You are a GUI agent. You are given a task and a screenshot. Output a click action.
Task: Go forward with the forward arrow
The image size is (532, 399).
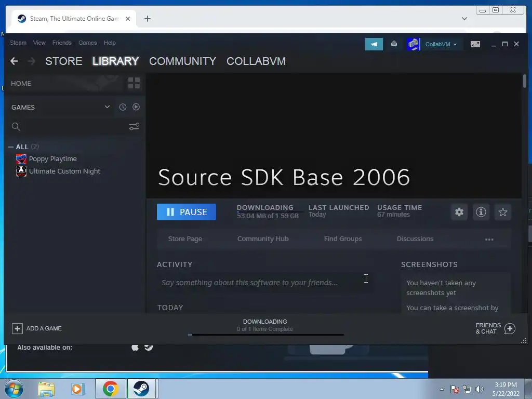click(x=31, y=61)
